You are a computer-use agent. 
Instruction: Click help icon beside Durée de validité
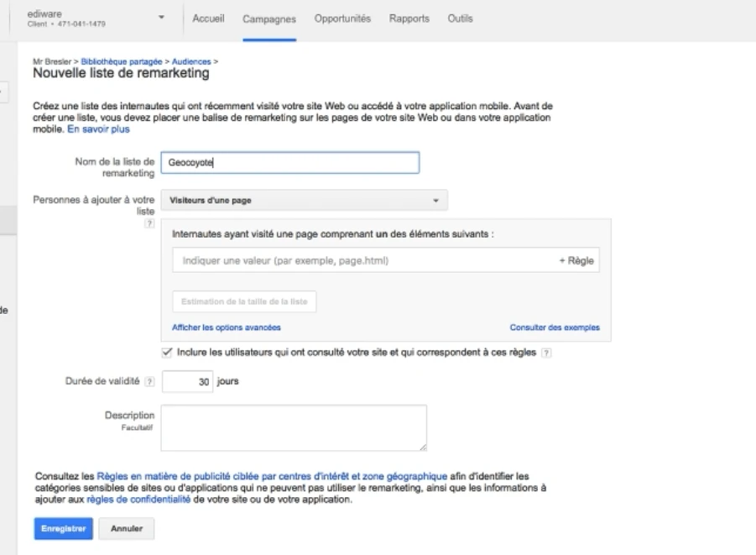pos(150,382)
